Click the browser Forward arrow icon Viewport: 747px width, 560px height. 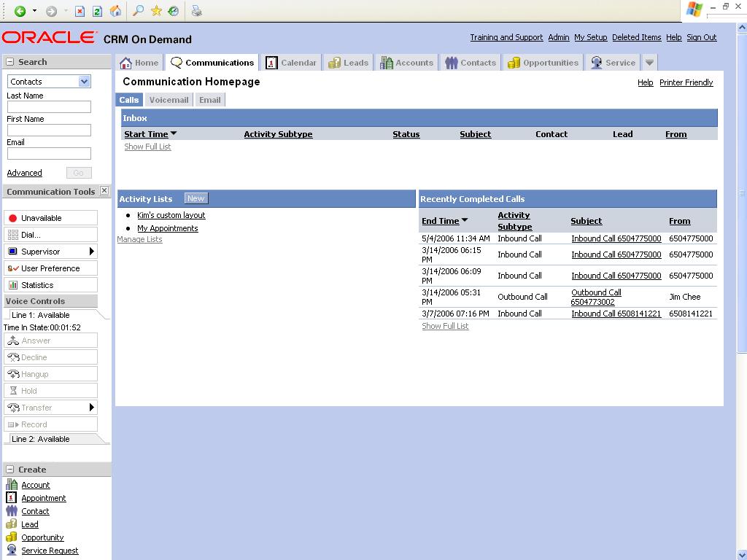click(x=52, y=11)
